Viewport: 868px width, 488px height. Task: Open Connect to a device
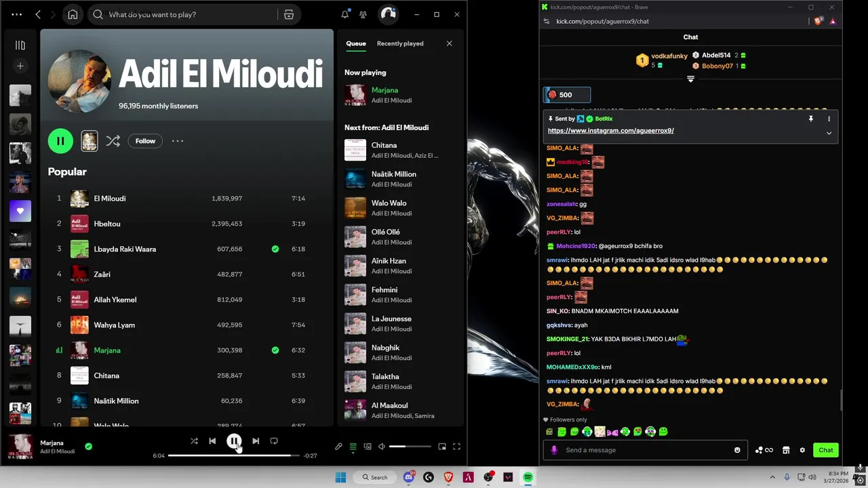point(368,447)
